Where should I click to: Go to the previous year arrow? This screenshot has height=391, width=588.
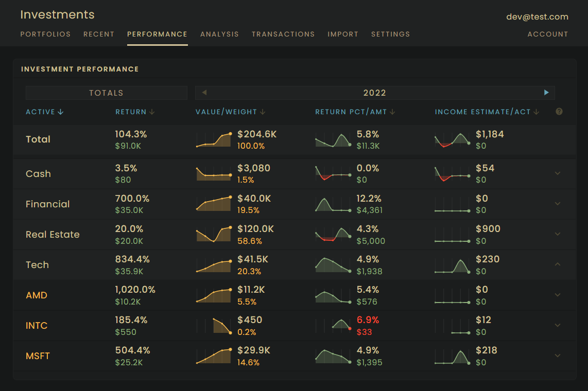[x=204, y=93]
